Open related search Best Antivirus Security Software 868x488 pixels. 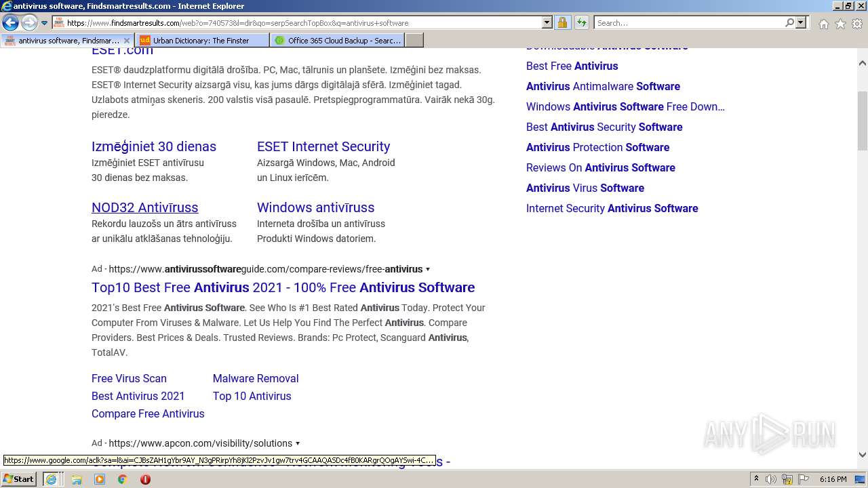[604, 127]
